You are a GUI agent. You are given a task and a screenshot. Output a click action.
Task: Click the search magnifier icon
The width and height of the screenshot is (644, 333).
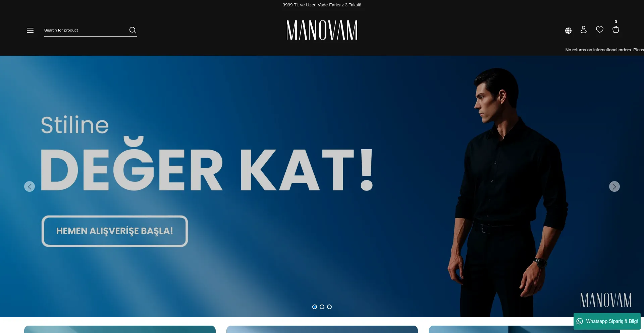133,30
